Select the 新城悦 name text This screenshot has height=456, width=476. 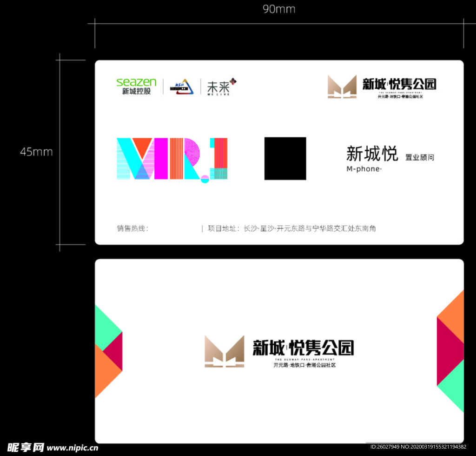click(372, 154)
